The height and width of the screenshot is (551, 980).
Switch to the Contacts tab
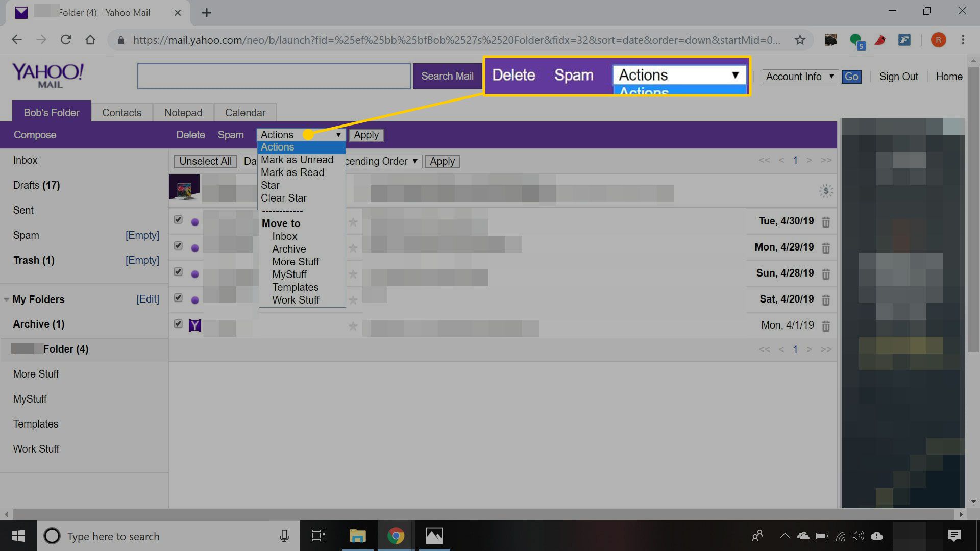point(121,113)
